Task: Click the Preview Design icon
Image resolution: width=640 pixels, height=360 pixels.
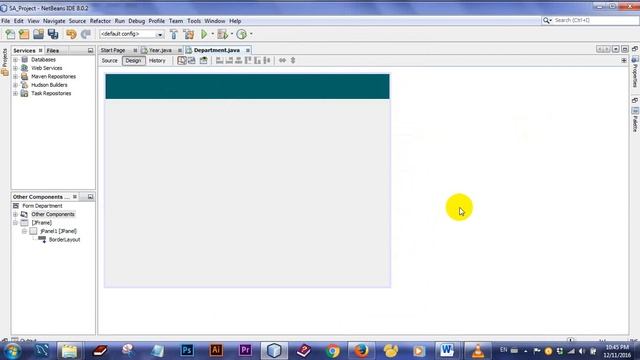Action: point(203,60)
